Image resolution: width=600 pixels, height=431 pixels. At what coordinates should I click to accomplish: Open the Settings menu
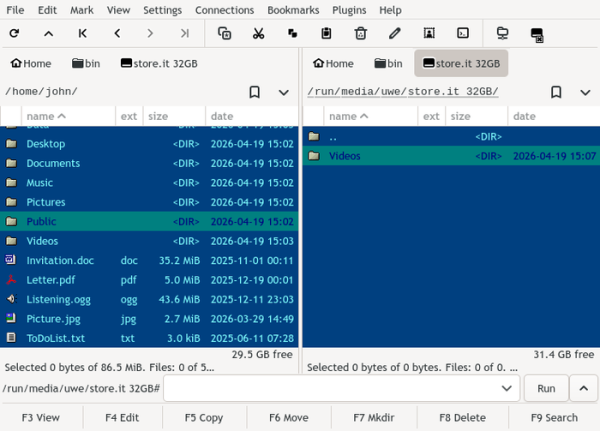(162, 10)
